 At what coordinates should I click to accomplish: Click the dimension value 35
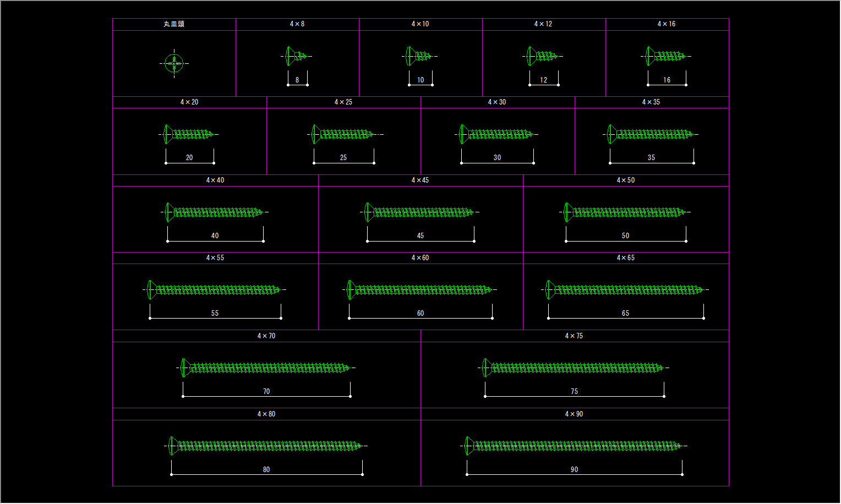652,158
